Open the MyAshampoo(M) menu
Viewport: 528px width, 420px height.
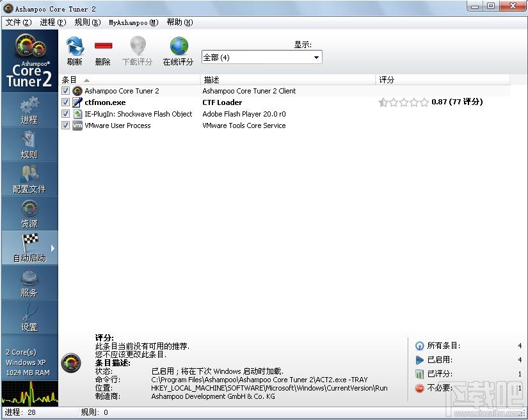134,22
